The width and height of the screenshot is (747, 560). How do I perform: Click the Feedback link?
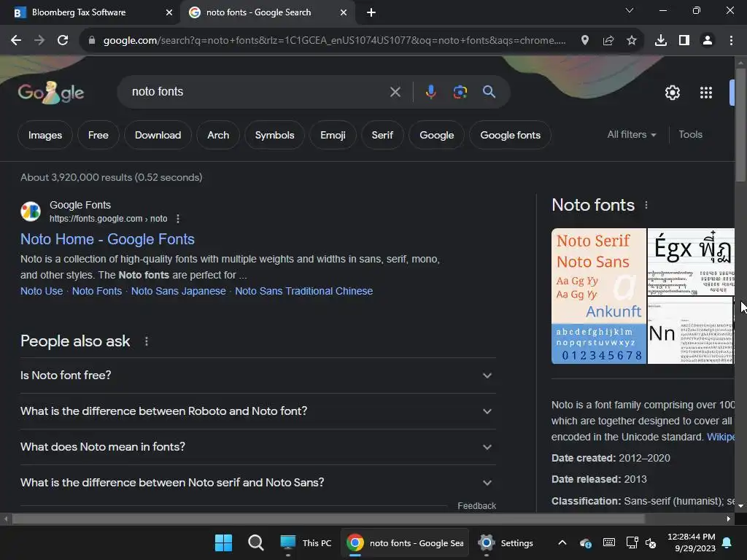476,506
